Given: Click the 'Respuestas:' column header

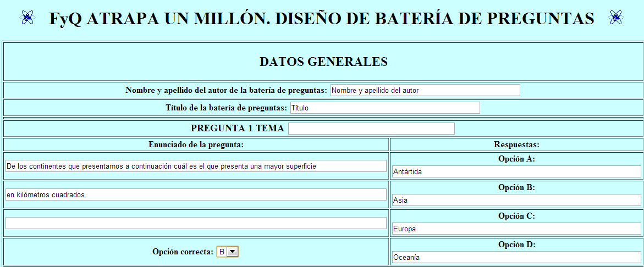Looking at the screenshot, I should [516, 144].
